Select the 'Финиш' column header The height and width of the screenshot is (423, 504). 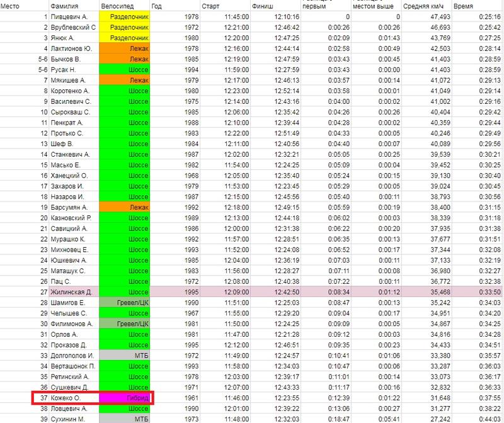(x=275, y=6)
